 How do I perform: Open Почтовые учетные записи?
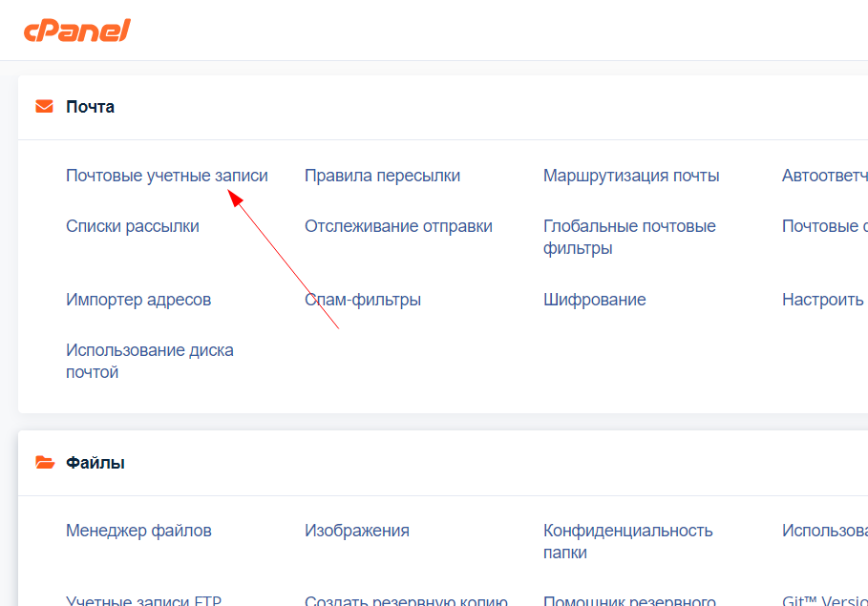167,176
